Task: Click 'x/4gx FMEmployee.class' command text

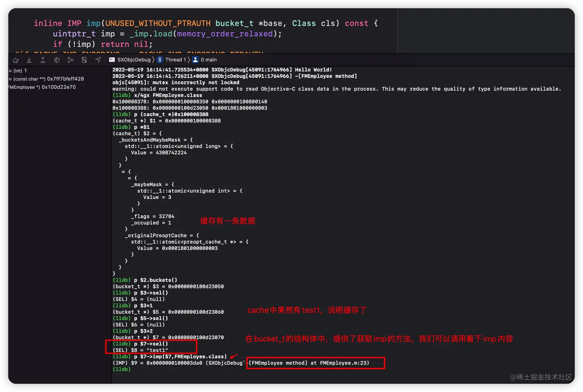Action: coord(168,95)
